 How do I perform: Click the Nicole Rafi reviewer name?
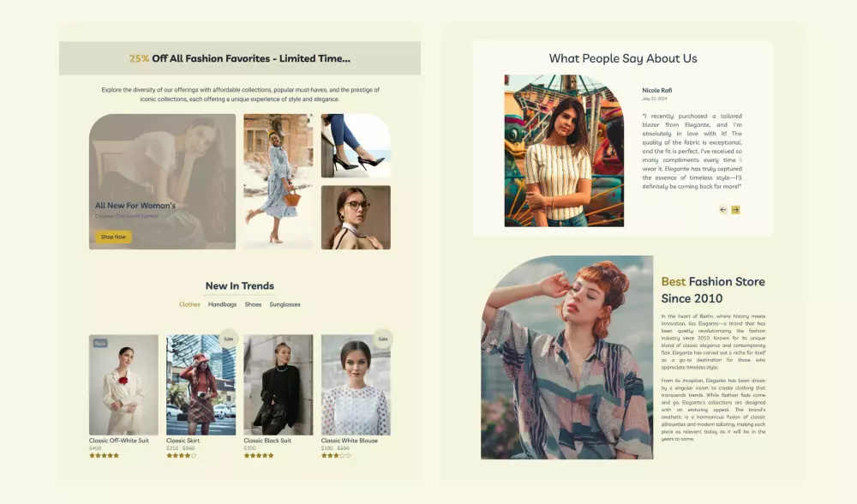tap(657, 90)
